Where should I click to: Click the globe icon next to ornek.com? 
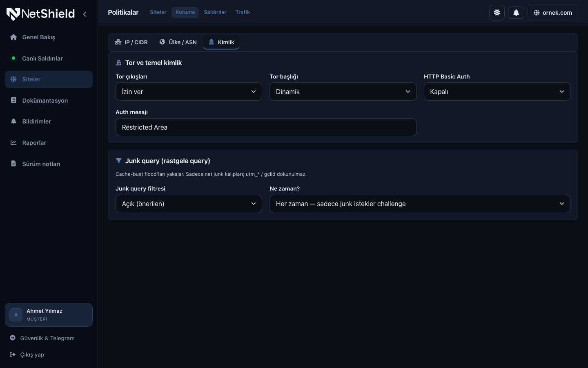tap(537, 13)
